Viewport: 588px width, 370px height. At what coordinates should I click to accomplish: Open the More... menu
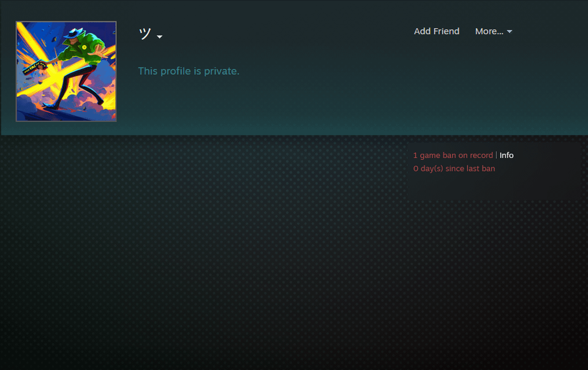pos(489,31)
